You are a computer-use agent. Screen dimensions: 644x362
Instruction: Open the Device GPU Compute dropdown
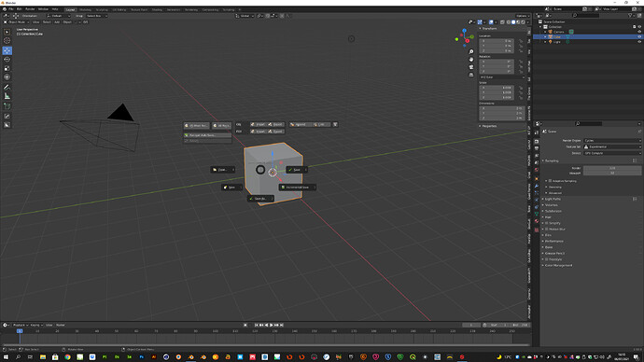coord(612,153)
